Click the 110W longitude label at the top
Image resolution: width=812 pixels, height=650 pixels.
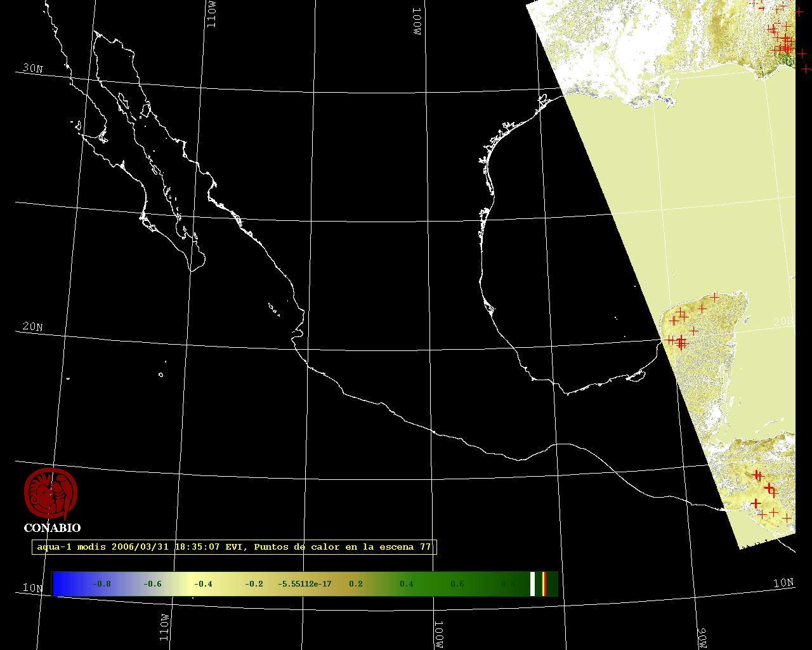coord(211,14)
